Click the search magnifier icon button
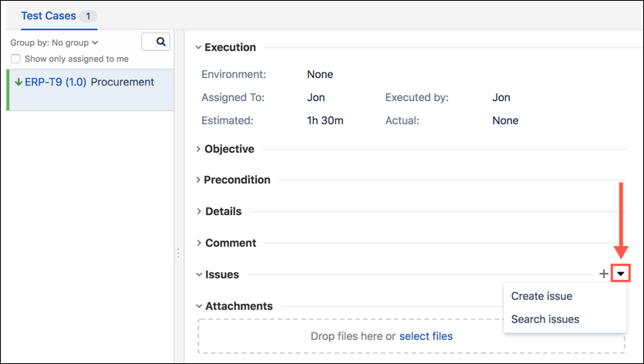 [156, 42]
